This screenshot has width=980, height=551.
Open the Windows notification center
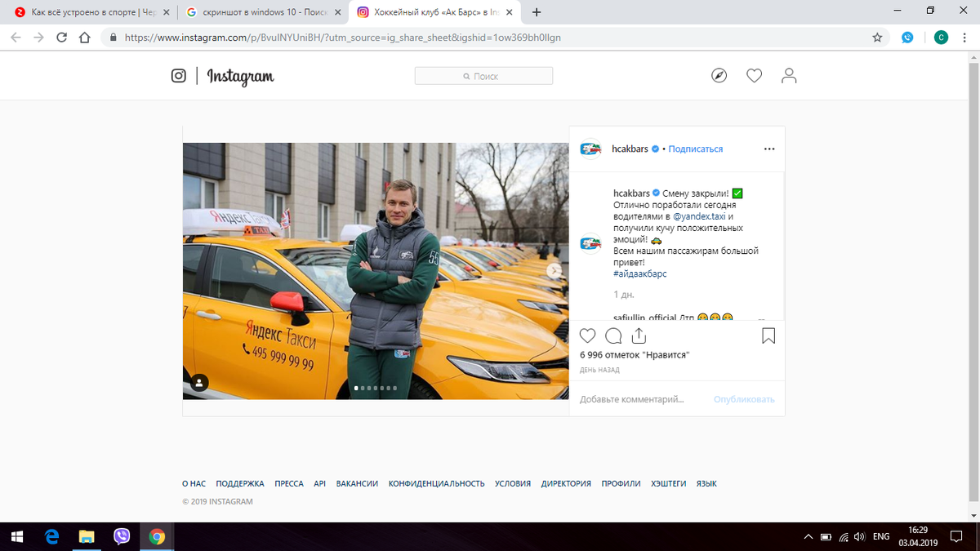pyautogui.click(x=958, y=536)
